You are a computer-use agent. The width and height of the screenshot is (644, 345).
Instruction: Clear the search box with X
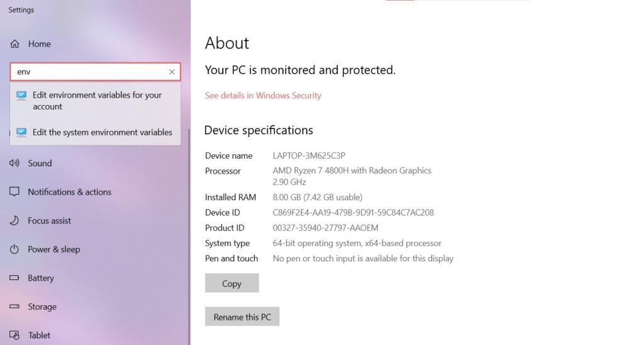[x=172, y=72]
